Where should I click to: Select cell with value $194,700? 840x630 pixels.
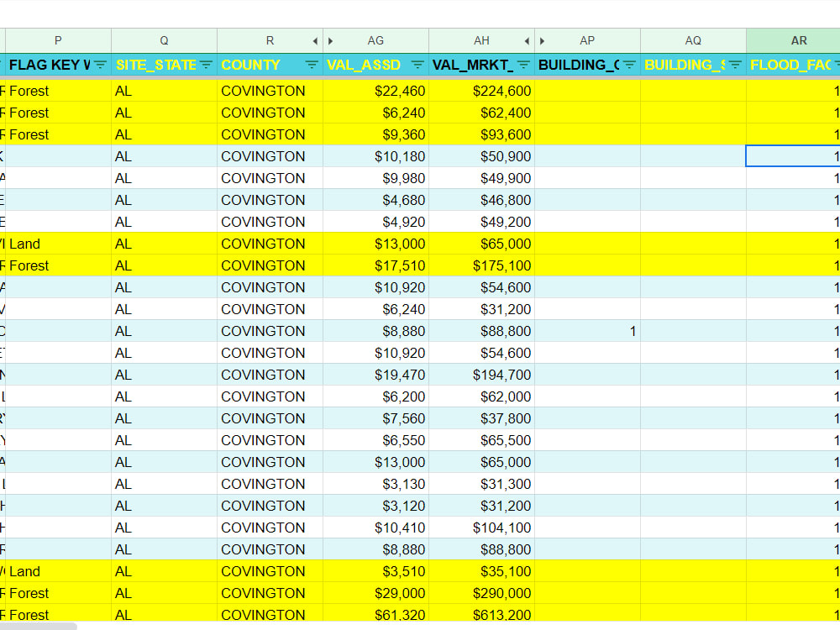point(481,375)
